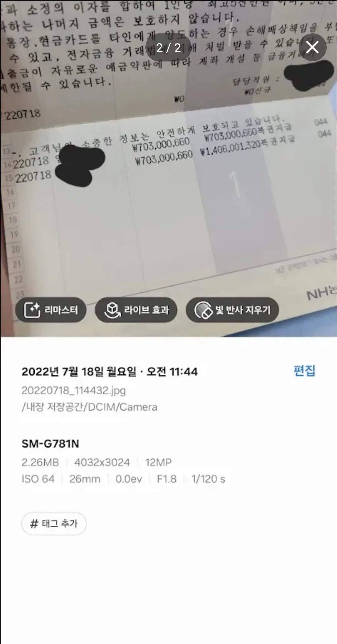Select the 빛 반사 지우기 text label
Viewport: 337px width, 644px height.
242,310
